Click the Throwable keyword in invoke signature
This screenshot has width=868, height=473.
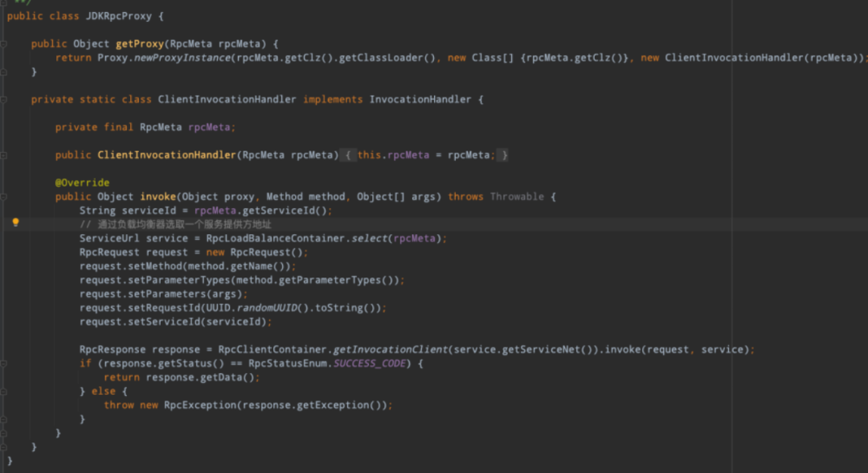tap(517, 196)
